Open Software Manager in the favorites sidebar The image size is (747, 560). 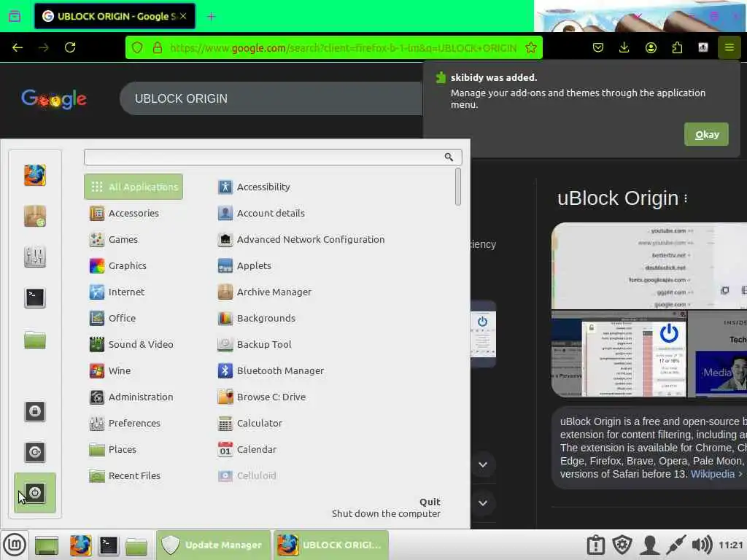(35, 216)
